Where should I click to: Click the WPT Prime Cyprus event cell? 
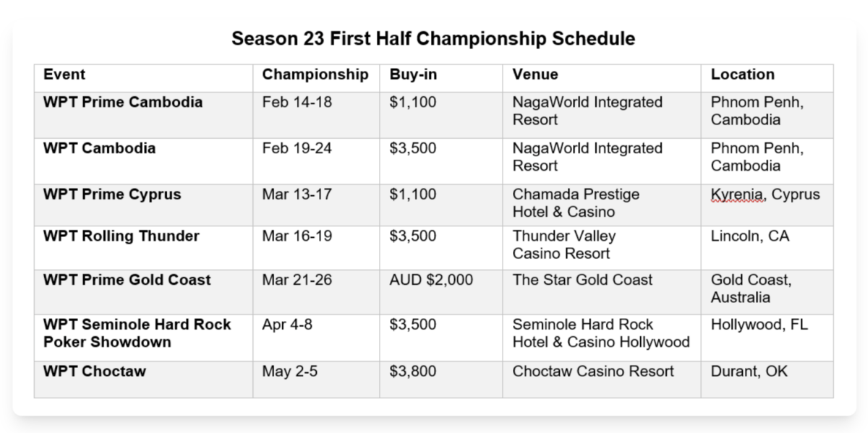click(112, 195)
